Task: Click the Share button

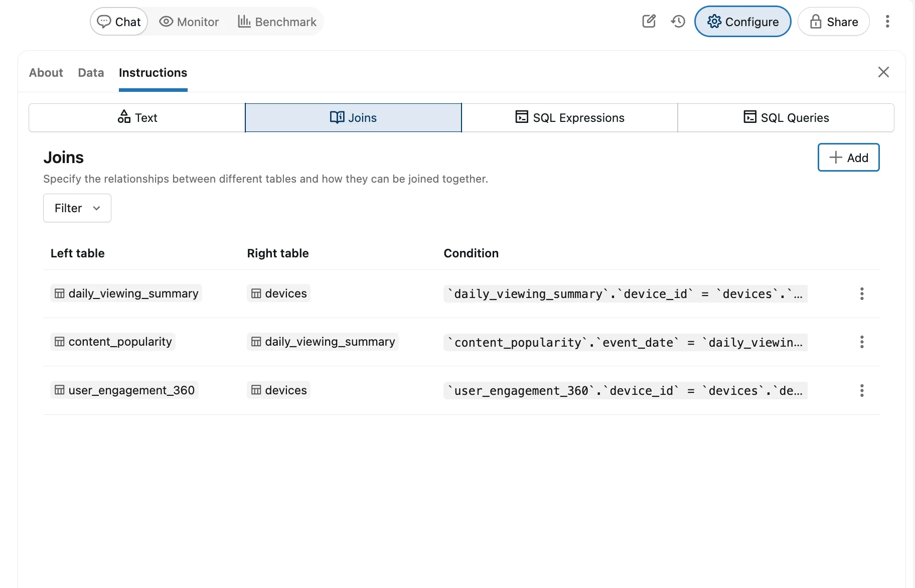Action: pyautogui.click(x=833, y=22)
